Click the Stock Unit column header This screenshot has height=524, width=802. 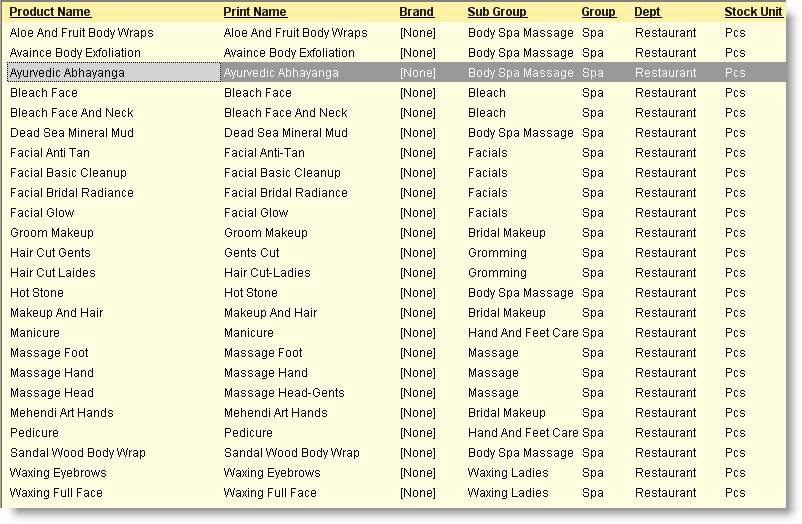[753, 12]
